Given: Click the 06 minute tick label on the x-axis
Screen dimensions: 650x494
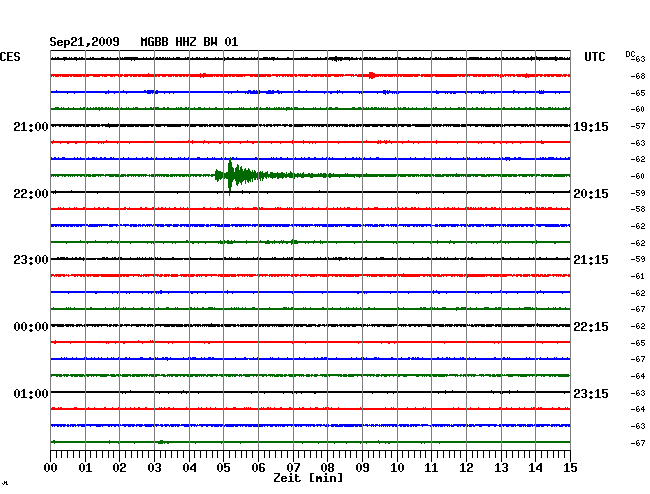Looking at the screenshot, I should 258,467.
